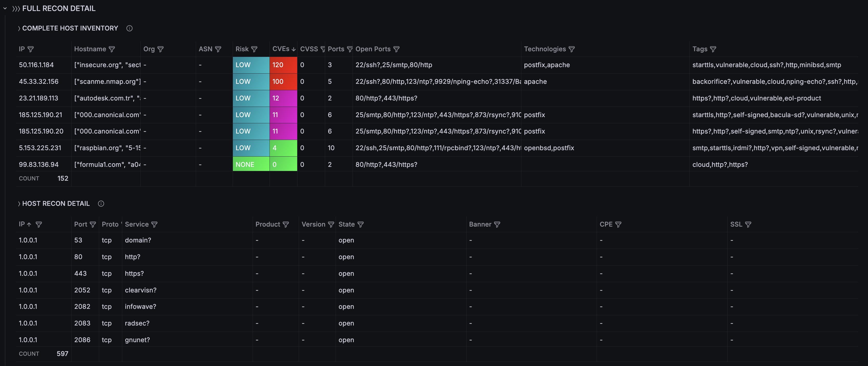
Task: Sort by the CVEs column header
Action: (x=281, y=49)
